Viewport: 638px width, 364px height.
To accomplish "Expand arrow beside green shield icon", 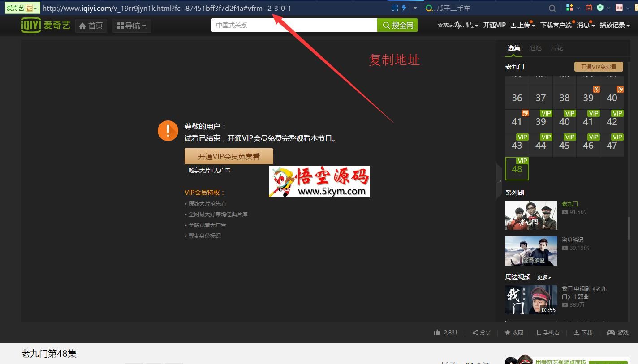I will (x=608, y=8).
